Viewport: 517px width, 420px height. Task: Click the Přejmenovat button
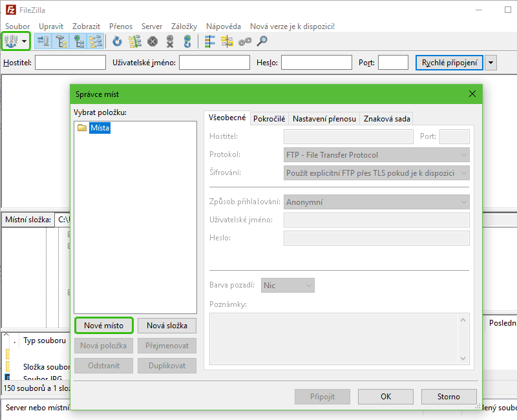click(x=167, y=346)
